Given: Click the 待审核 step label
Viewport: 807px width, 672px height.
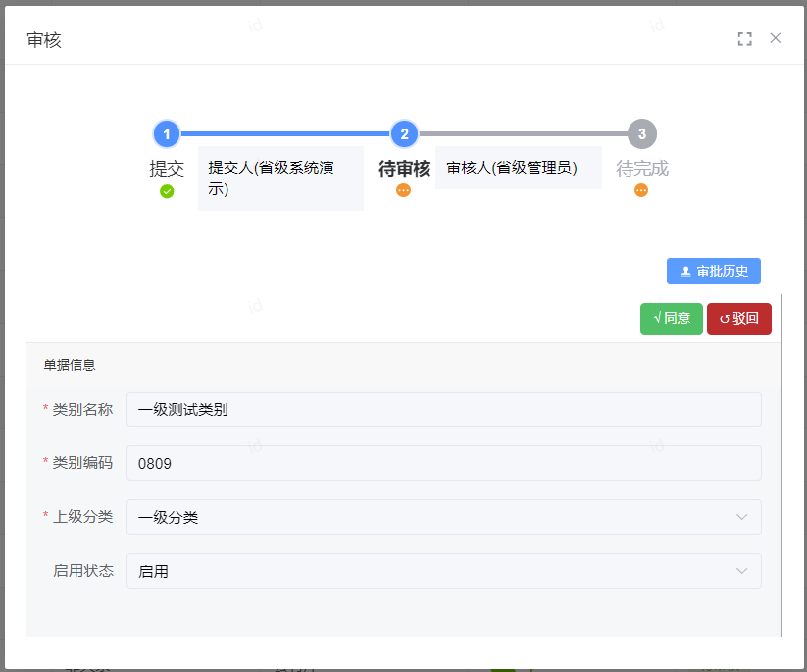Looking at the screenshot, I should pyautogui.click(x=404, y=169).
